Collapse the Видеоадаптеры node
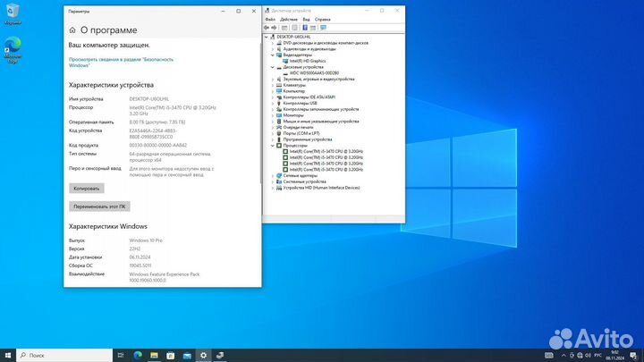The height and width of the screenshot is (362, 644). pyautogui.click(x=272, y=55)
